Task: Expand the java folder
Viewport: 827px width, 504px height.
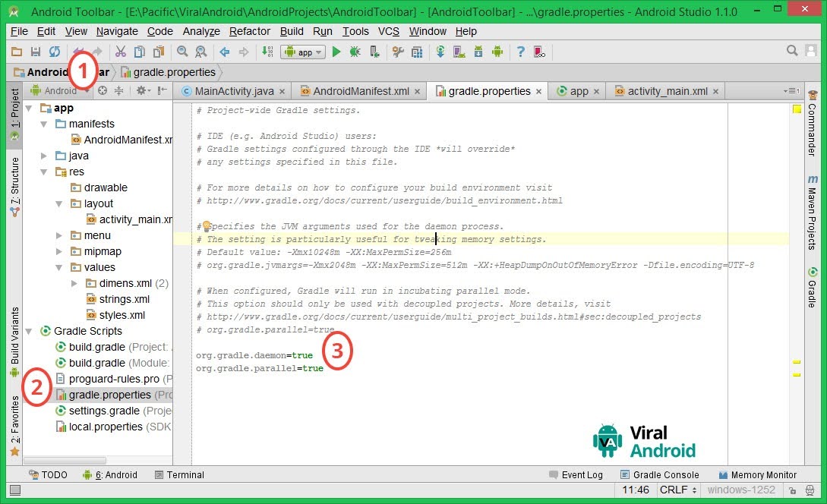Action: (x=44, y=156)
